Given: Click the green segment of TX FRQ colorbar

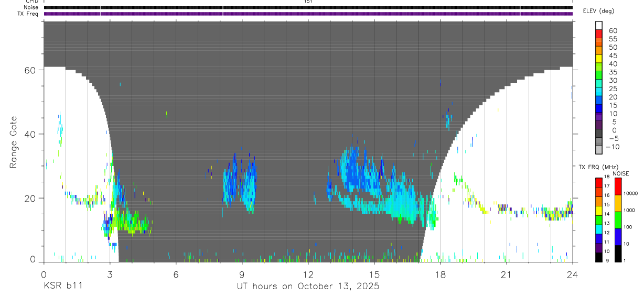Looking at the screenshot, I should (x=599, y=220).
